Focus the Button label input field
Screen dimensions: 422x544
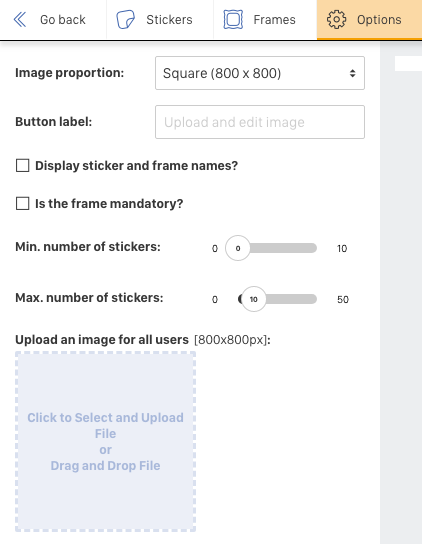260,122
